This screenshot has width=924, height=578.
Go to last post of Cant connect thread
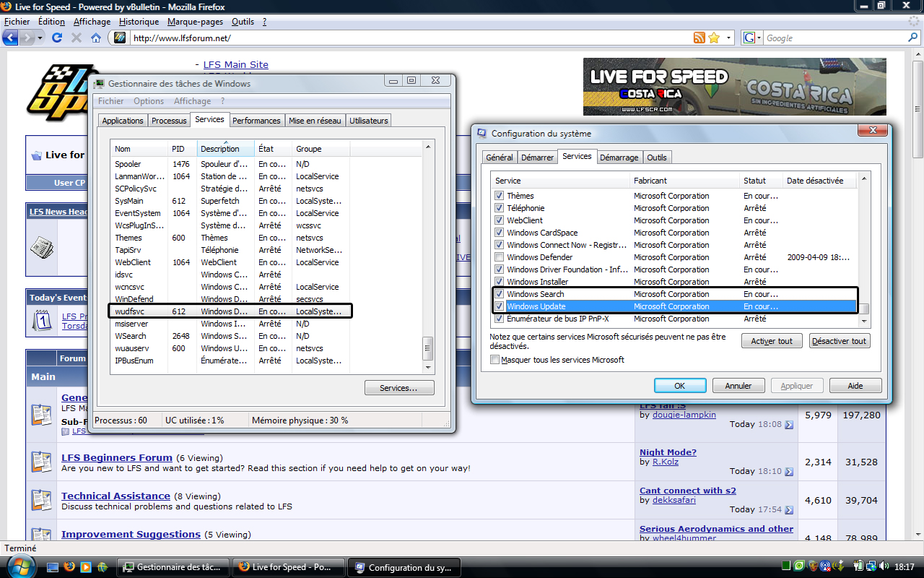789,509
